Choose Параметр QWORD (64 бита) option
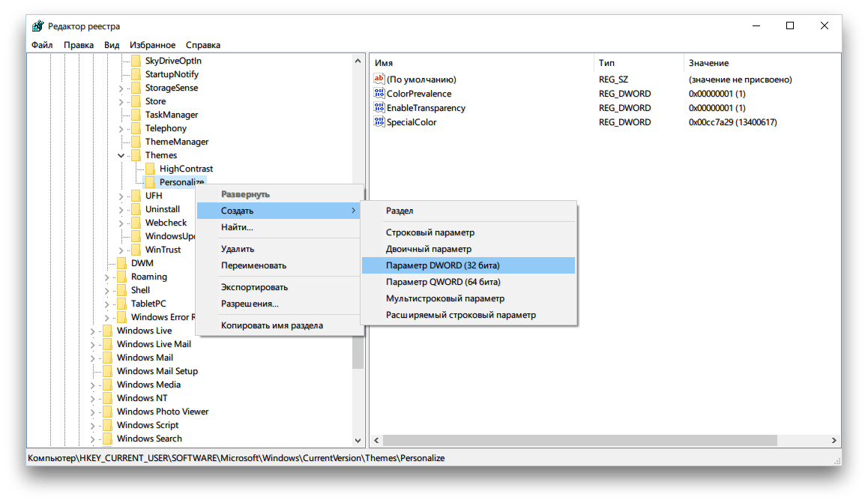The height and width of the screenshot is (503, 868). 468,282
